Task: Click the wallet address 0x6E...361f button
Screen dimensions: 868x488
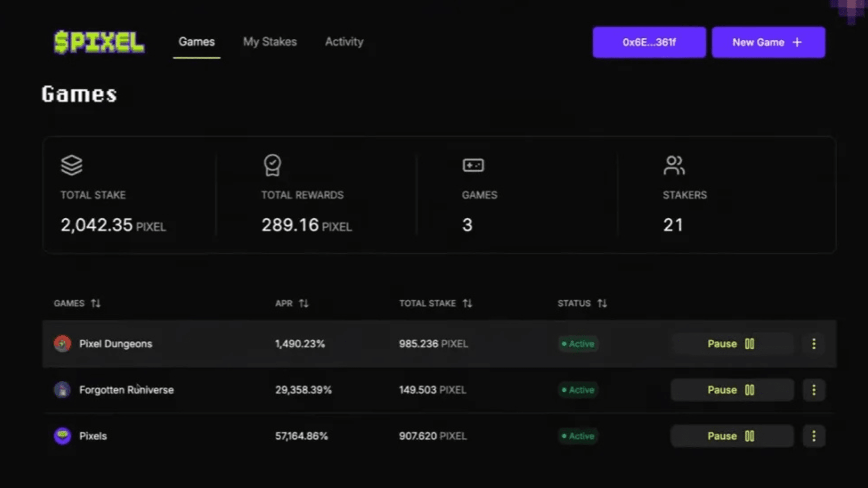Action: [x=649, y=42]
